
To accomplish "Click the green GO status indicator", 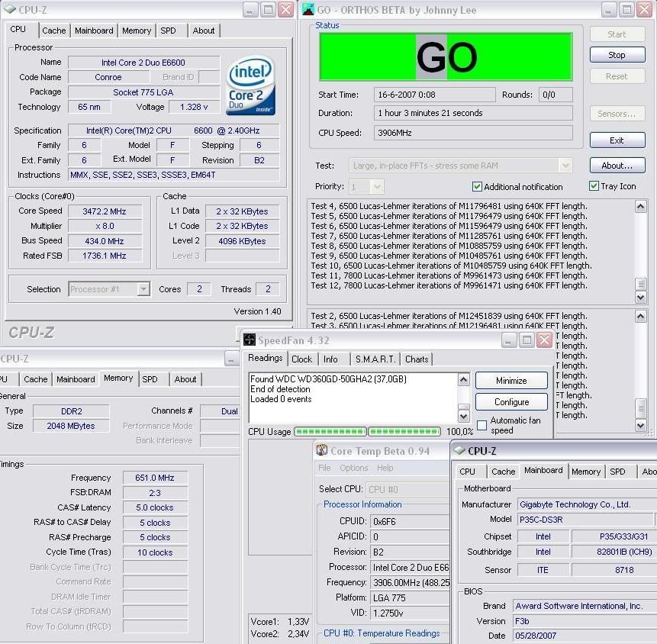I will pyautogui.click(x=446, y=56).
